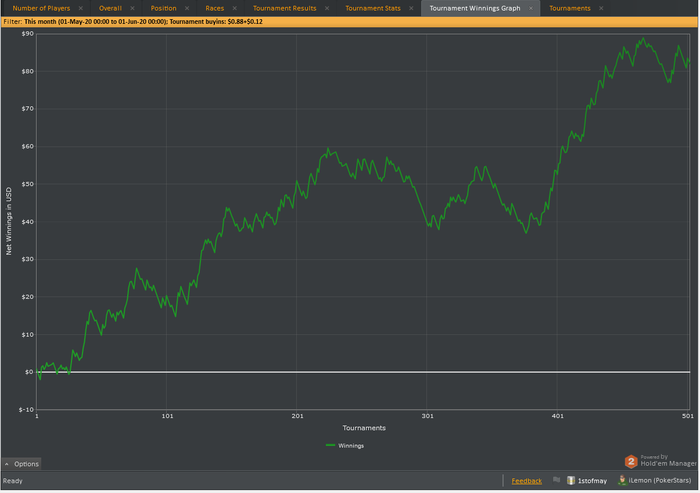The height and width of the screenshot is (493, 700).
Task: Open the Overall tab
Action: coord(110,8)
